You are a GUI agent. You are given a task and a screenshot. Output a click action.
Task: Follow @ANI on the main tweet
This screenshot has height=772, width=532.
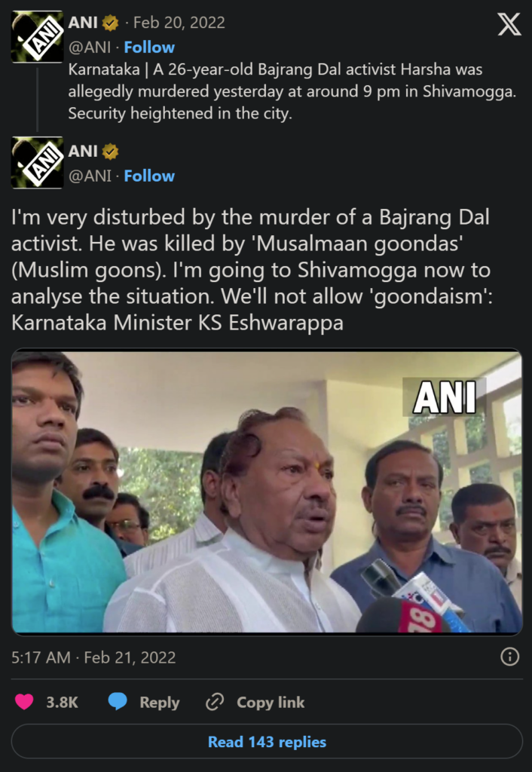[149, 176]
